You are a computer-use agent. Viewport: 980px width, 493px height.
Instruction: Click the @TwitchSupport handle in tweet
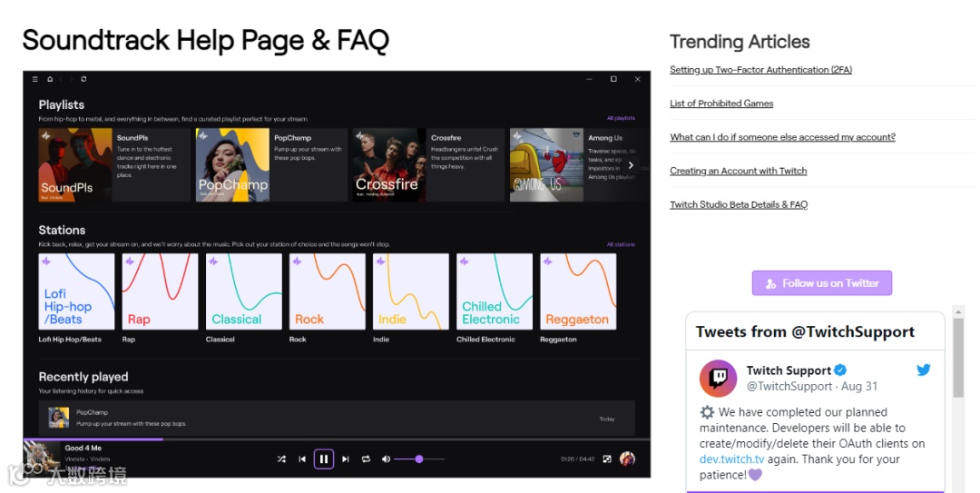pyautogui.click(x=789, y=387)
